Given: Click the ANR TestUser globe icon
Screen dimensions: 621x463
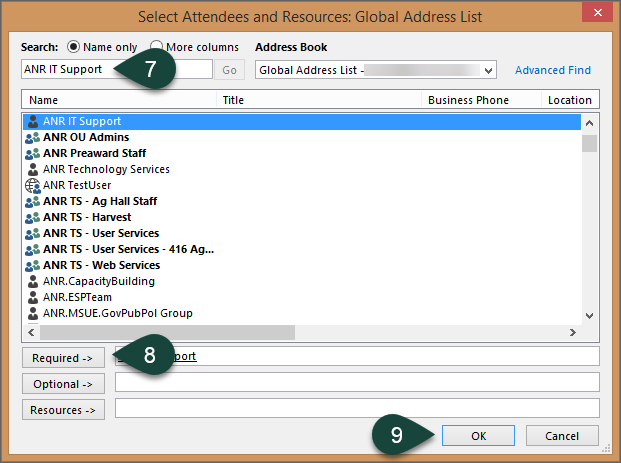Looking at the screenshot, I should (x=32, y=185).
